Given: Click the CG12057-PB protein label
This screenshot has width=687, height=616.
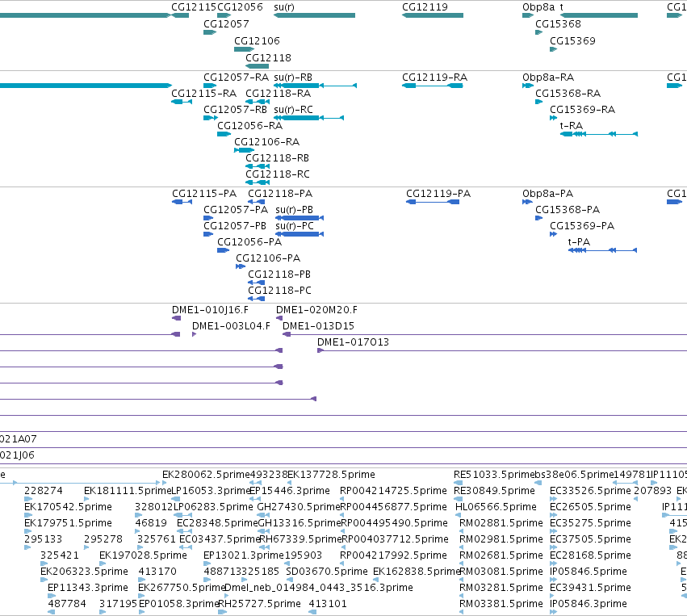Looking at the screenshot, I should [x=235, y=226].
